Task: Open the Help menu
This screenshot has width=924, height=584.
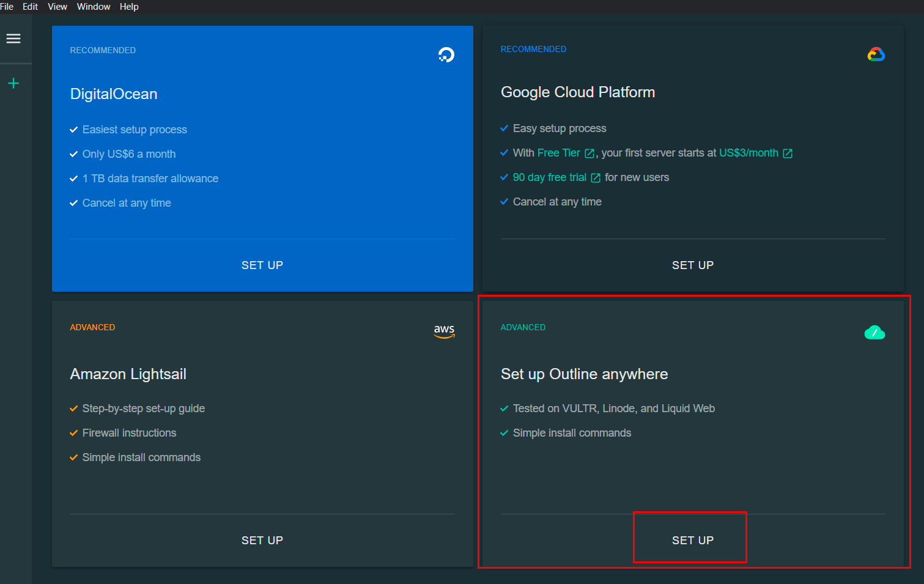Action: pos(129,7)
